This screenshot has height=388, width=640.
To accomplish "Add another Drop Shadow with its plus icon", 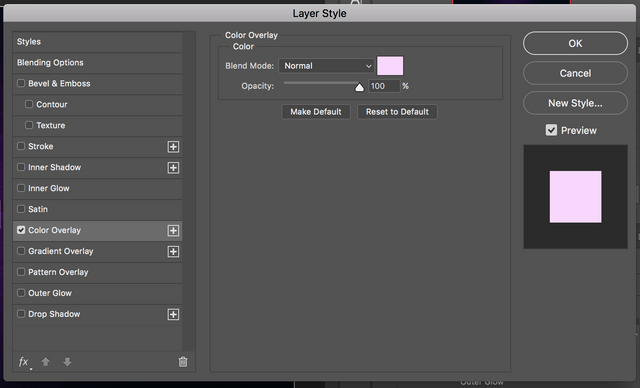I will pyautogui.click(x=173, y=314).
